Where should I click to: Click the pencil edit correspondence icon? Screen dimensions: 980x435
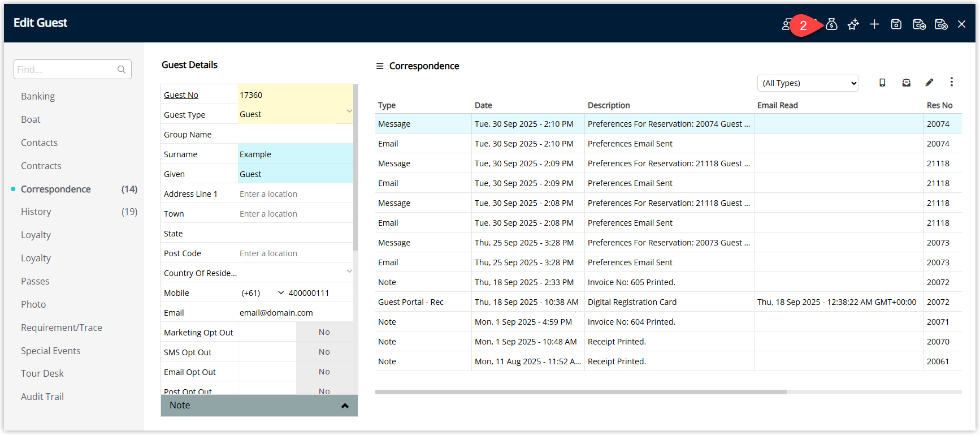[929, 83]
